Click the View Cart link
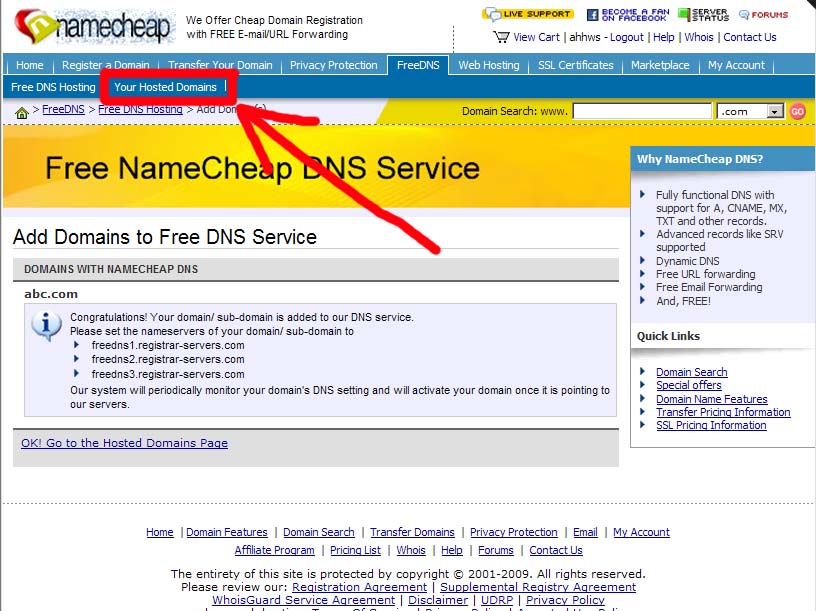This screenshot has height=611, width=816. (x=537, y=37)
